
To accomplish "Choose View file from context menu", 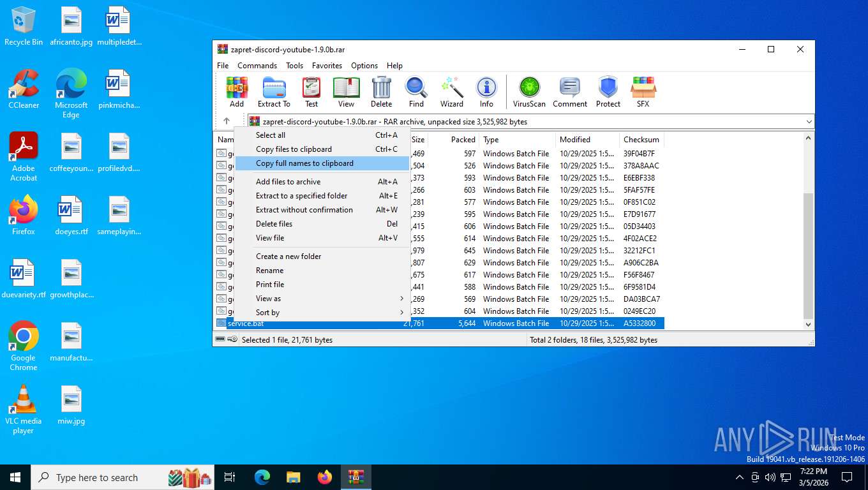I will pos(322,238).
